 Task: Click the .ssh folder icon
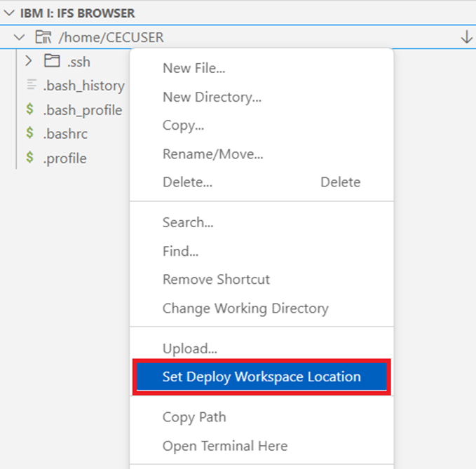52,62
